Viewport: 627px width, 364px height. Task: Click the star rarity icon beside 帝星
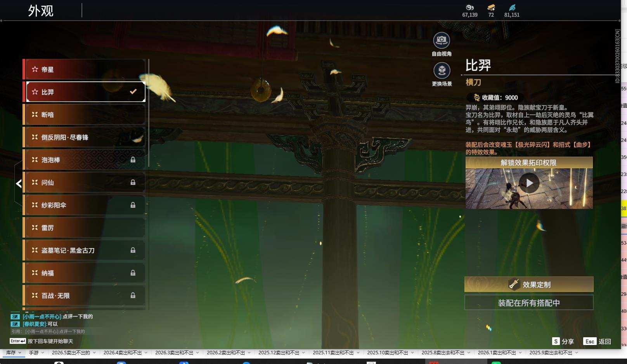35,69
